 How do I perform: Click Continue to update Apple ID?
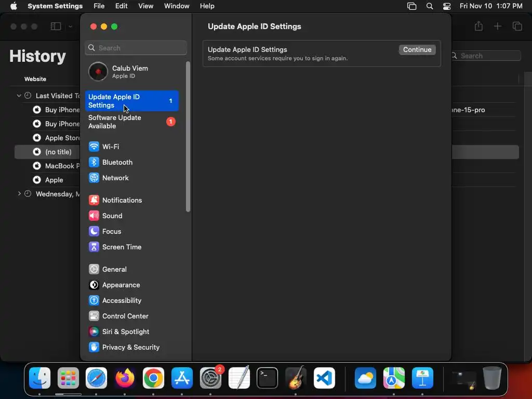point(417,49)
